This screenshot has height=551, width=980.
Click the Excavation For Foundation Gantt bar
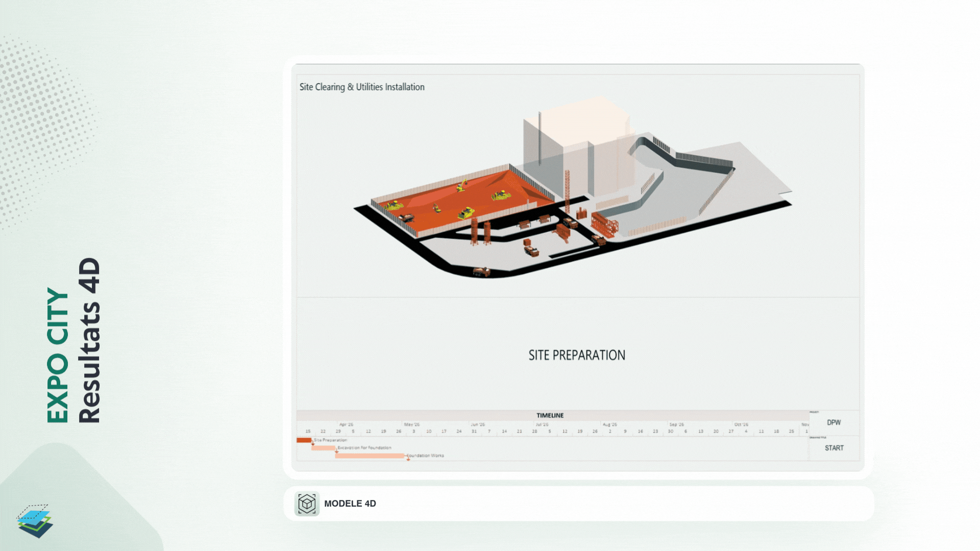(323, 448)
